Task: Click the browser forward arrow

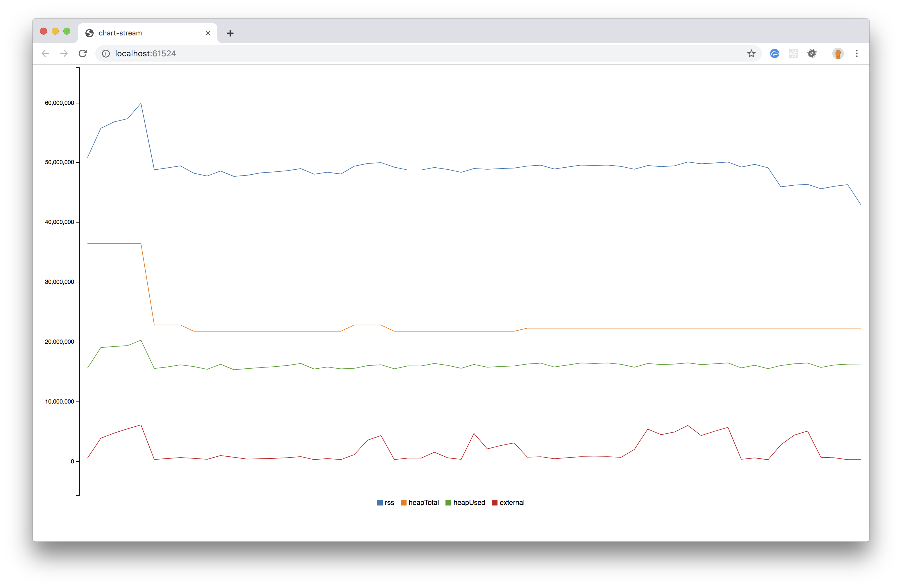Action: pos(64,53)
